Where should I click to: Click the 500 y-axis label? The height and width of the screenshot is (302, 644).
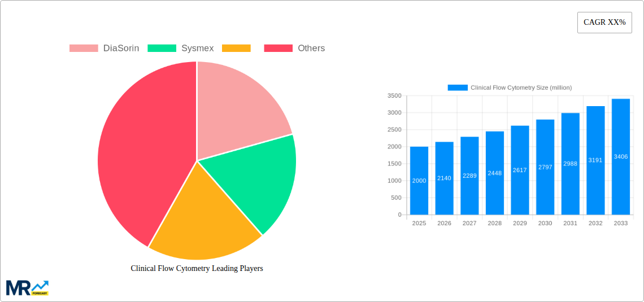pos(397,198)
